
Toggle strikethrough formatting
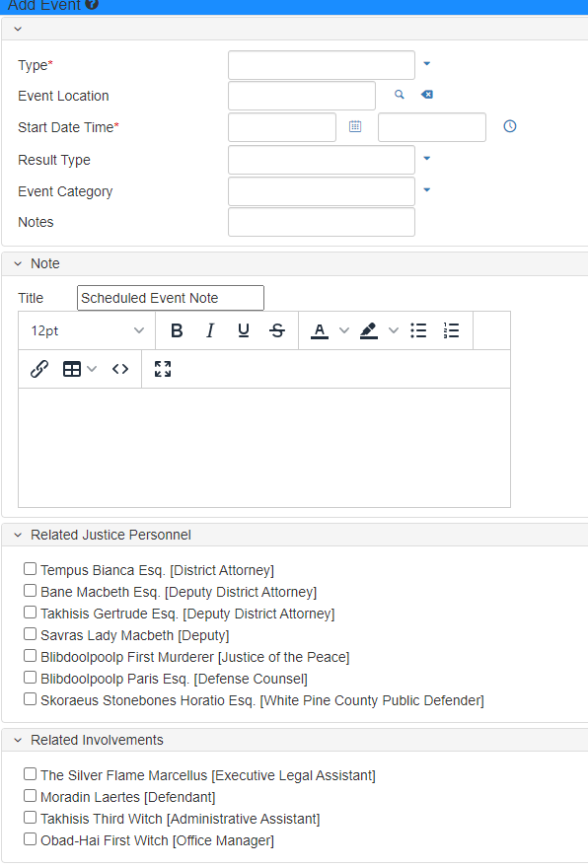pos(277,330)
